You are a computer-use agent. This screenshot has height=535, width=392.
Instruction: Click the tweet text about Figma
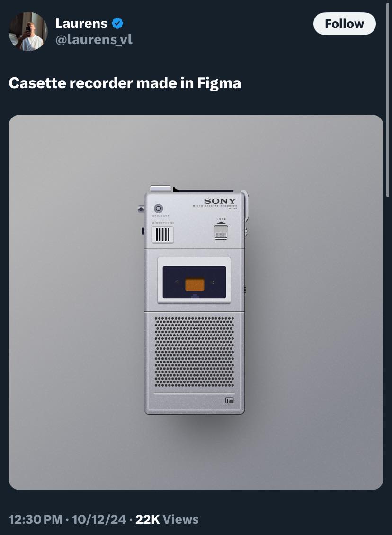[125, 83]
